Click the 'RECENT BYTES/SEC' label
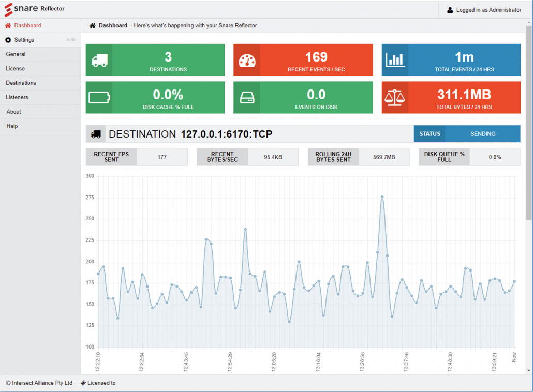Image resolution: width=533 pixels, height=392 pixels. (x=223, y=157)
